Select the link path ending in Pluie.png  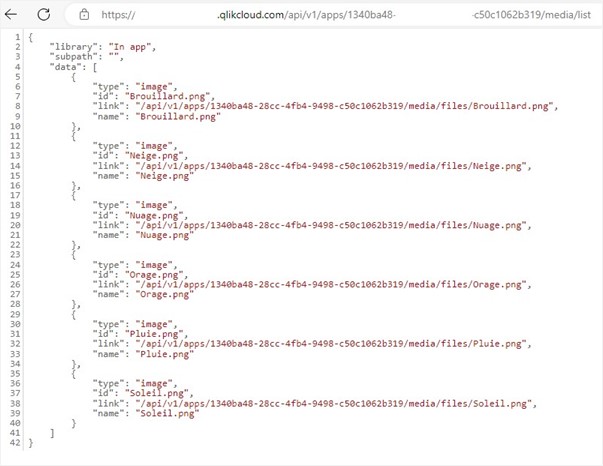pyautogui.click(x=331, y=344)
